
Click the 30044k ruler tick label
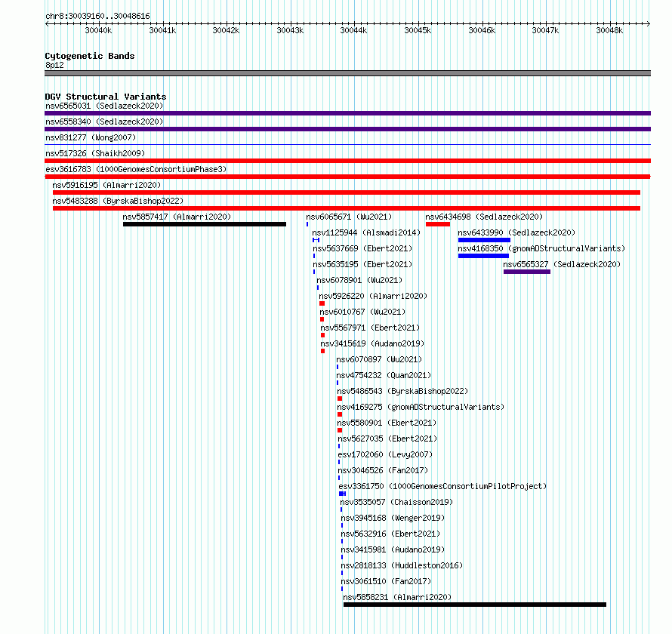(x=353, y=30)
